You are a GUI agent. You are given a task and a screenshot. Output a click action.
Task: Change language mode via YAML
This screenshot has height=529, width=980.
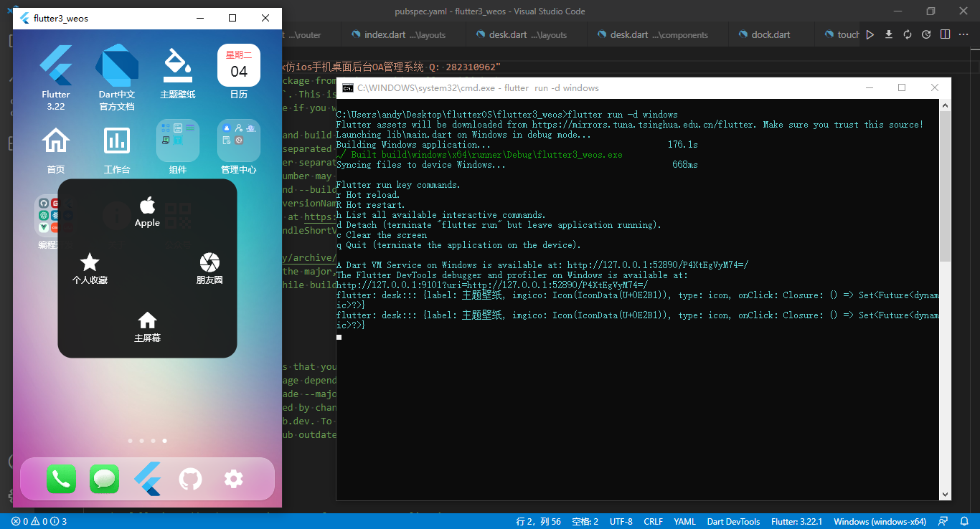(x=684, y=521)
